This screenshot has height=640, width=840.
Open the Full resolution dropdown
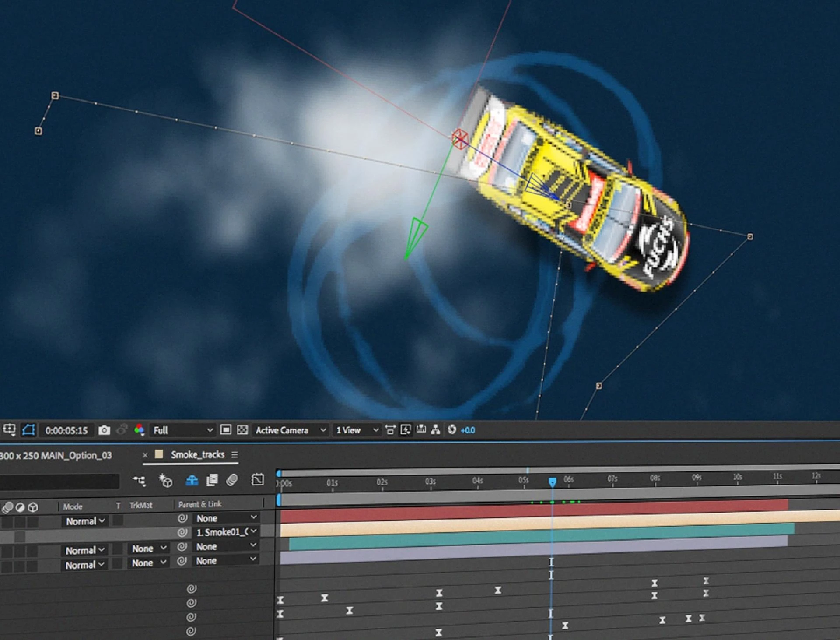point(182,430)
